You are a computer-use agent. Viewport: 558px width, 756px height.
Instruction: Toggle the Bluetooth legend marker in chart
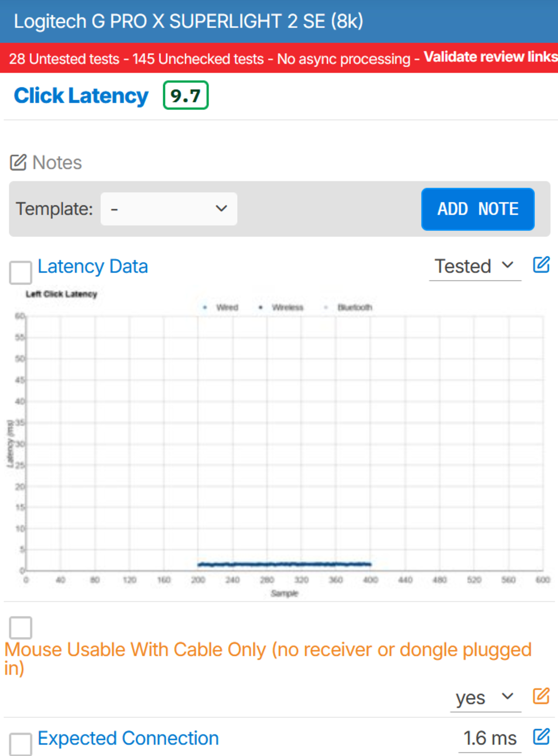coord(326,308)
